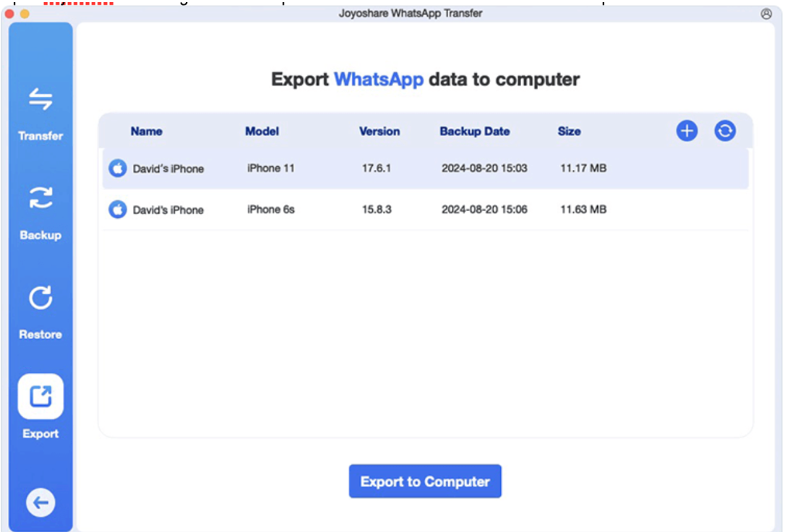Click the Backup Date column header
This screenshot has height=532, width=785.
click(x=474, y=131)
